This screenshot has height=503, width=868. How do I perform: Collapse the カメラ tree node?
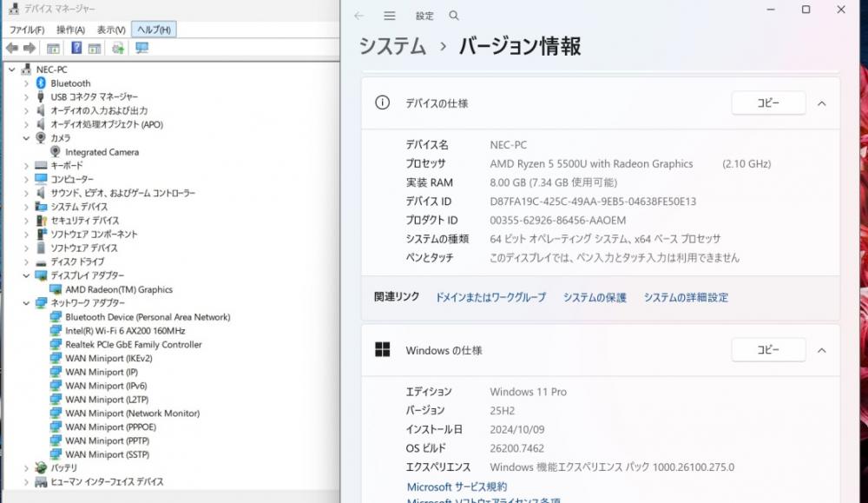coord(26,138)
